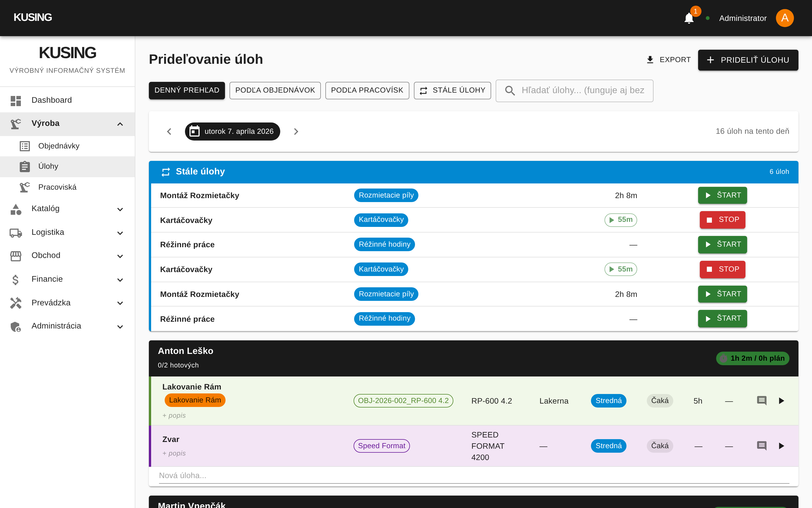Select Úlohy in the sidebar

pyautogui.click(x=67, y=166)
